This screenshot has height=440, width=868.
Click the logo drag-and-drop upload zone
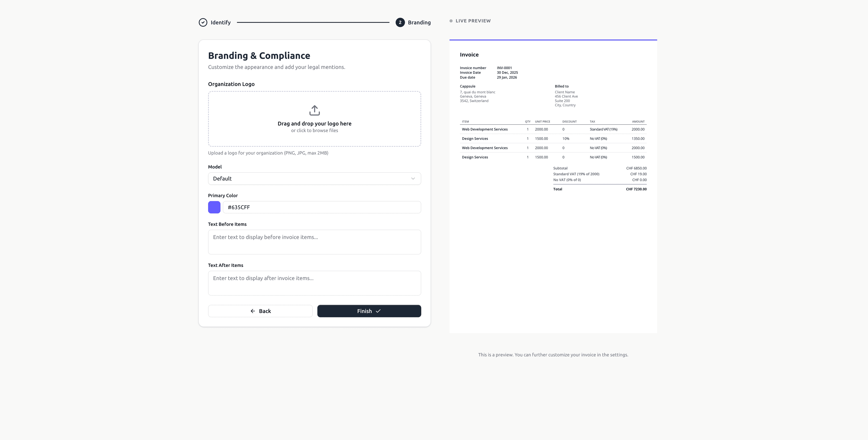click(314, 119)
